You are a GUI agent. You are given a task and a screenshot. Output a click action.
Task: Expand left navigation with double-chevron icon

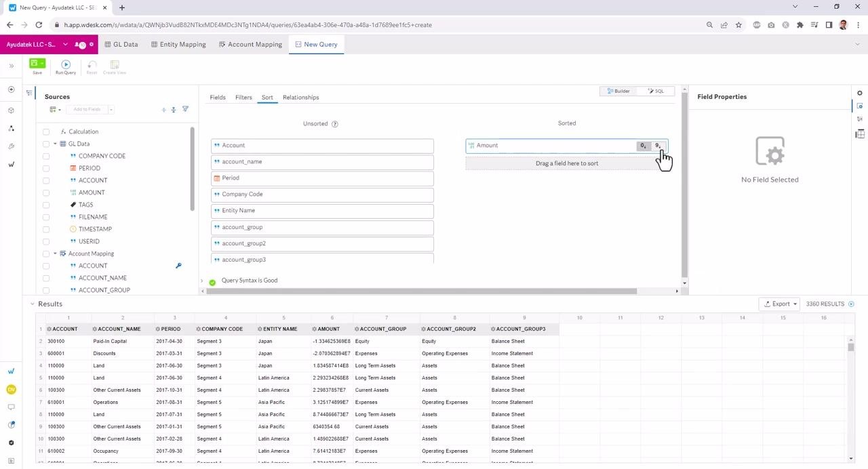click(x=11, y=66)
